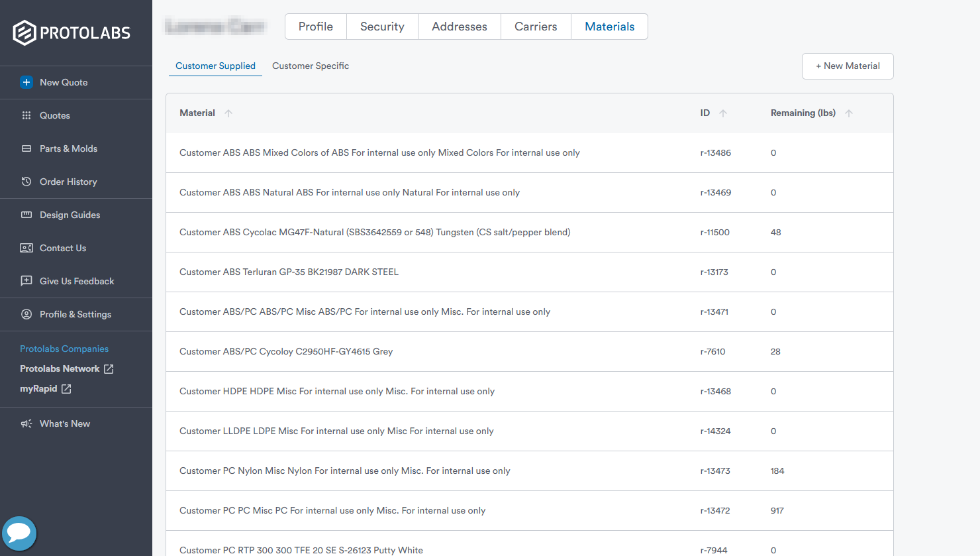The image size is (980, 556).
Task: Open the Addresses tab
Action: [x=459, y=27]
